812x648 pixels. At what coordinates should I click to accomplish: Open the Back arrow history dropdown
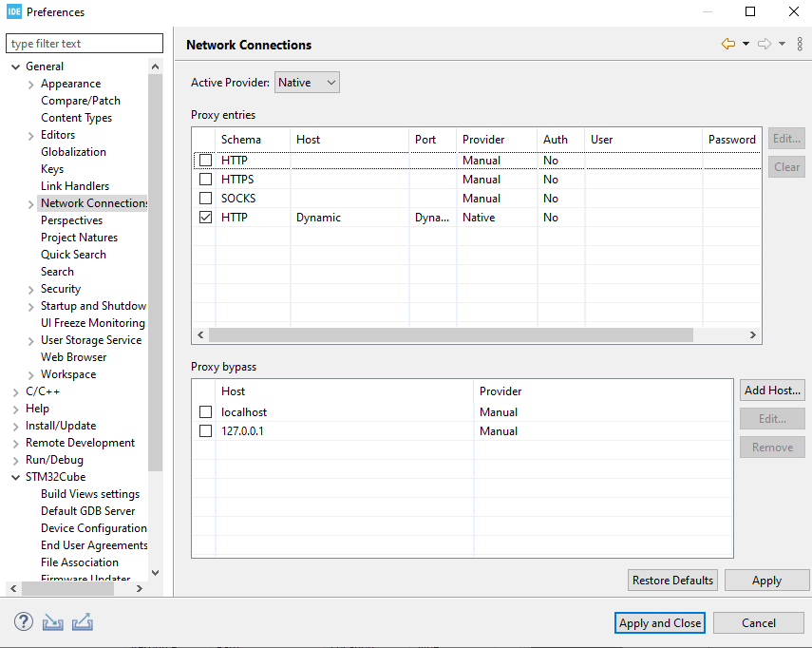[746, 44]
